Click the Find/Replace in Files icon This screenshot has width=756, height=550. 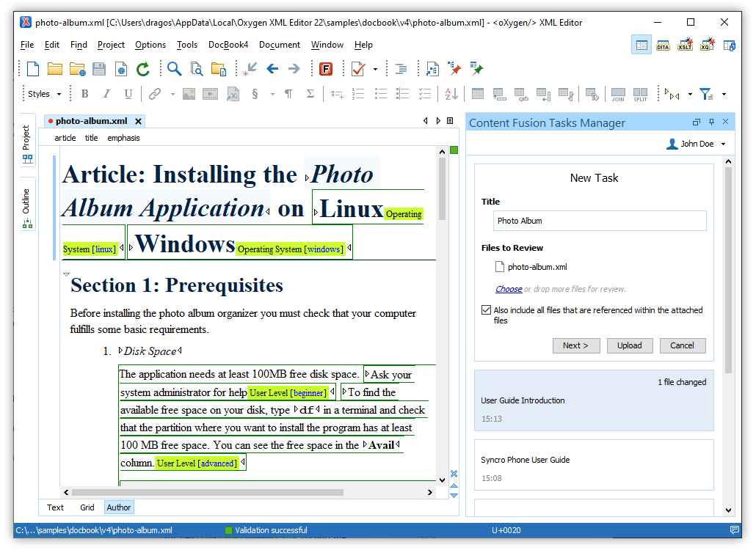(196, 70)
